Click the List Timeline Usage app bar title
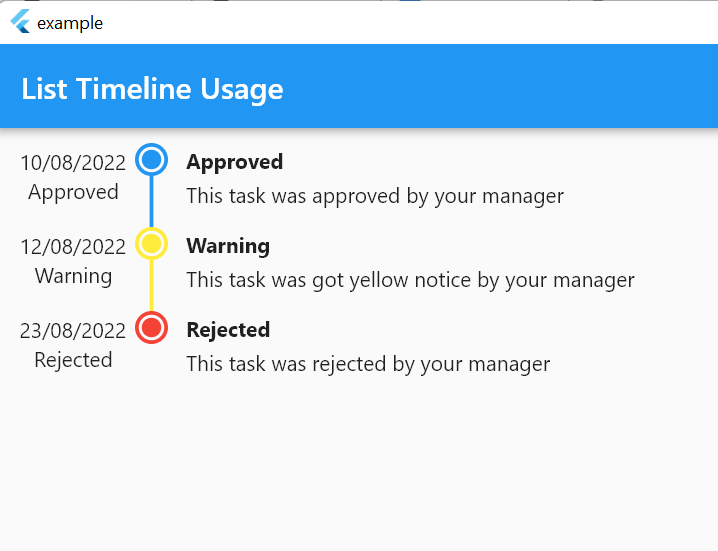This screenshot has height=551, width=718. [x=152, y=89]
